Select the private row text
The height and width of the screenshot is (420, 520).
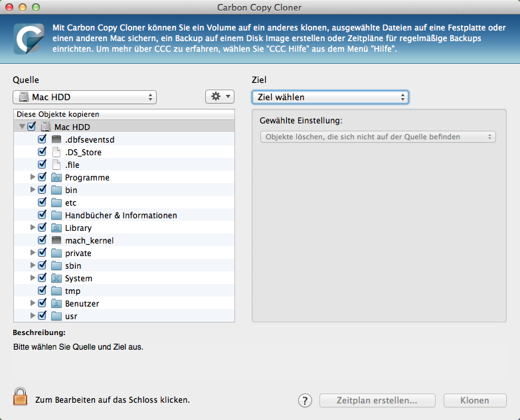coord(78,253)
